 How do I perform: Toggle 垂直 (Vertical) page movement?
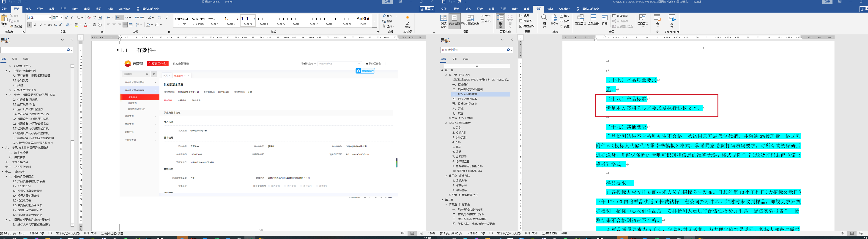tap(500, 21)
